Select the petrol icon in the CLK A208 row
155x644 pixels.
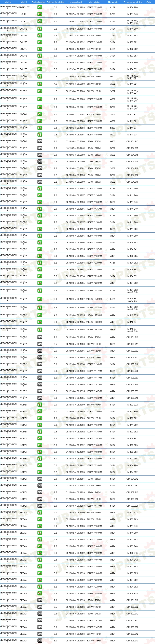tap(40, 21)
